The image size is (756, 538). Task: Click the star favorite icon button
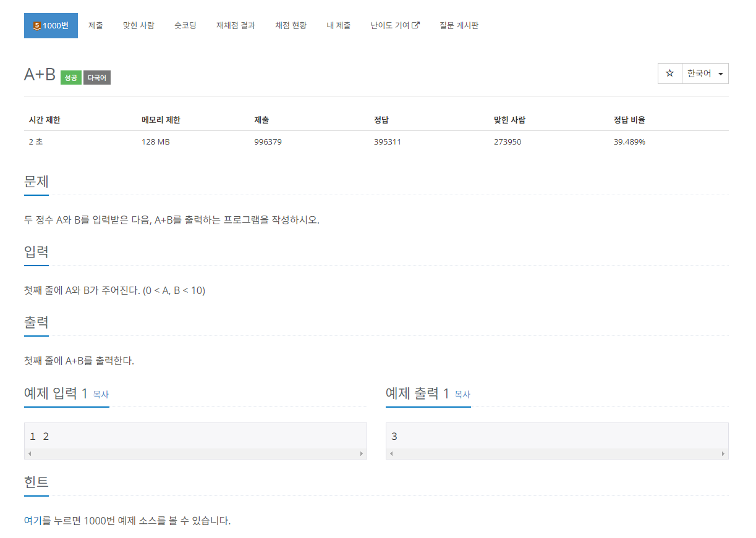669,74
